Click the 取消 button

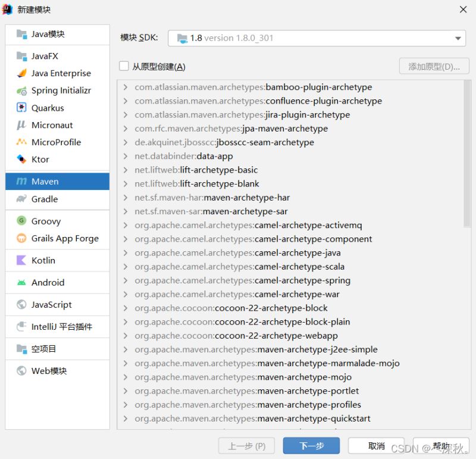376,446
